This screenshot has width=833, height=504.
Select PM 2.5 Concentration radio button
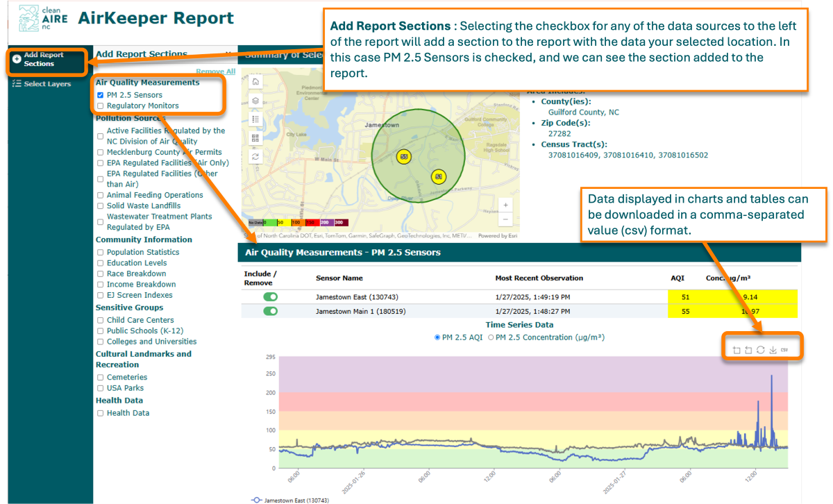click(x=491, y=337)
